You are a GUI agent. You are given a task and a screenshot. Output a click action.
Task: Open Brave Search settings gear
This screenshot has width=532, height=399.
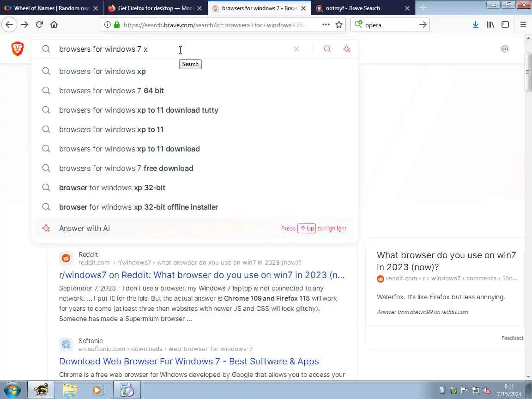504,49
